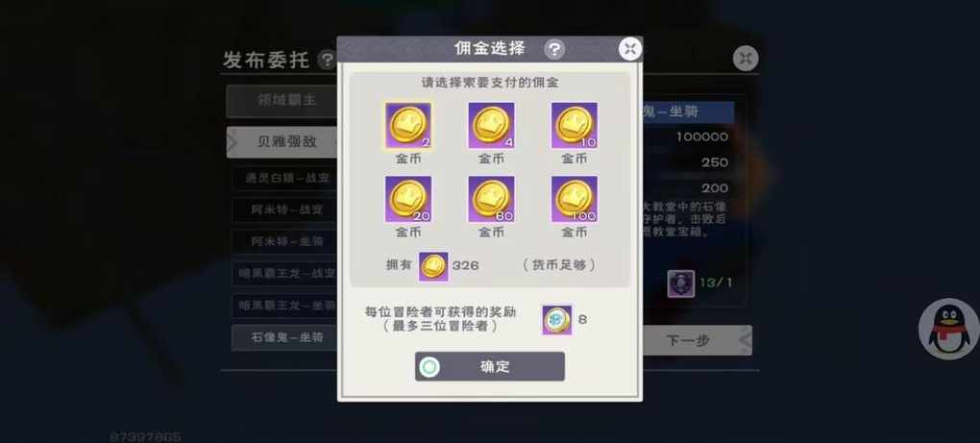Click the 下一步 next step button
980x443 pixels.
coord(697,340)
